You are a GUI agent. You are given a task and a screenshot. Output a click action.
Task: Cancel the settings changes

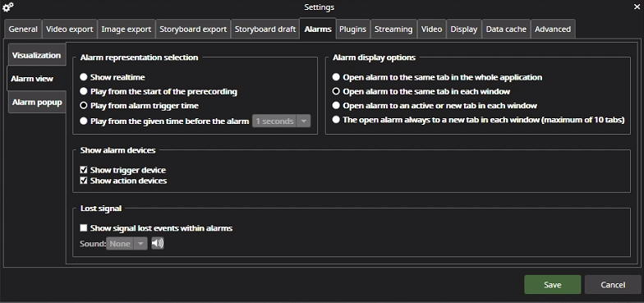[x=613, y=284]
